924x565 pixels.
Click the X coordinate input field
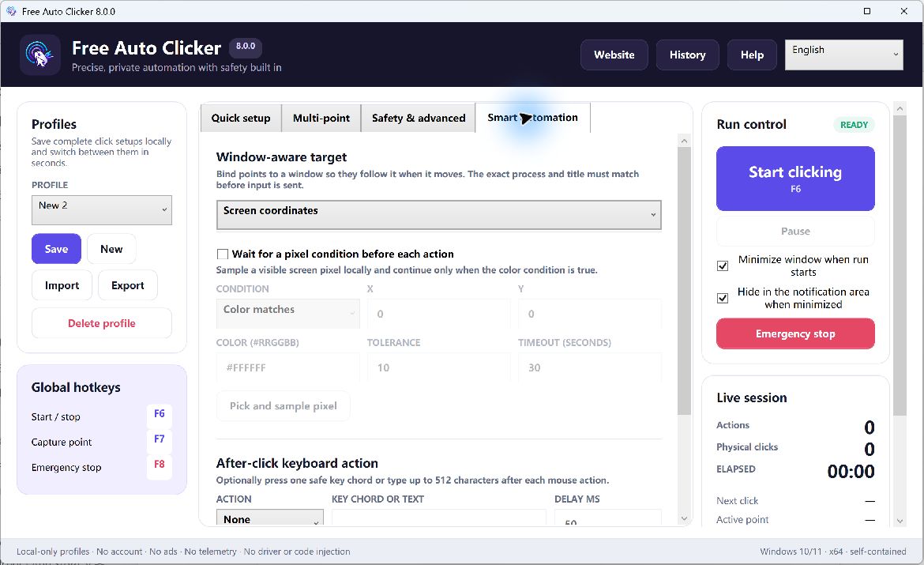[x=438, y=314]
